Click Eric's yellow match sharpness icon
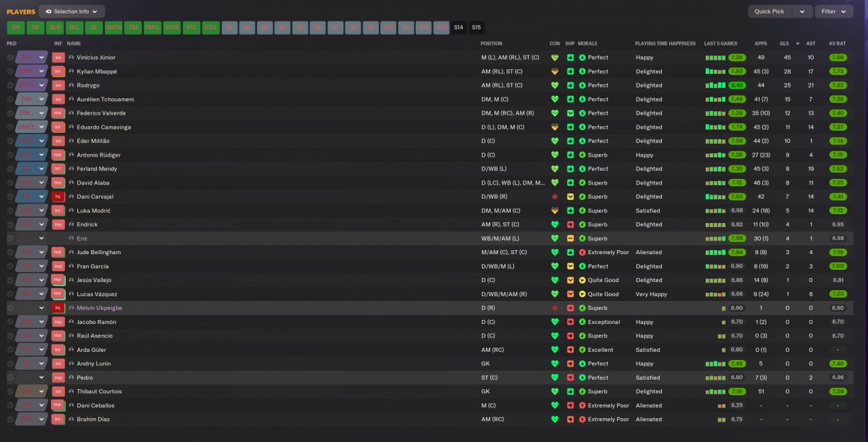The height and width of the screenshot is (442, 868). (x=571, y=239)
